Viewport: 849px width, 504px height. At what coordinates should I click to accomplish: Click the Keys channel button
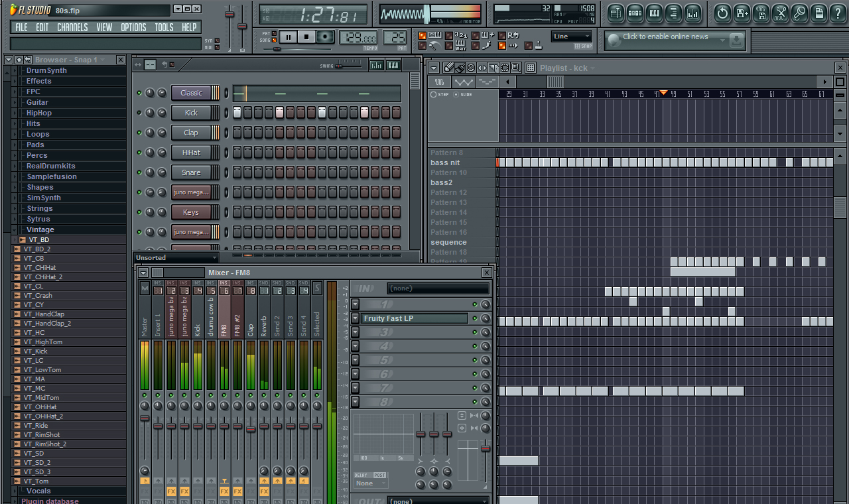[x=191, y=212]
